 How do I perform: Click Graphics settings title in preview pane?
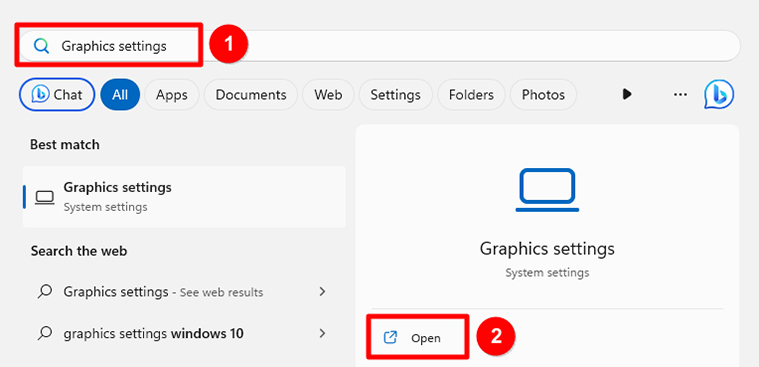click(547, 249)
